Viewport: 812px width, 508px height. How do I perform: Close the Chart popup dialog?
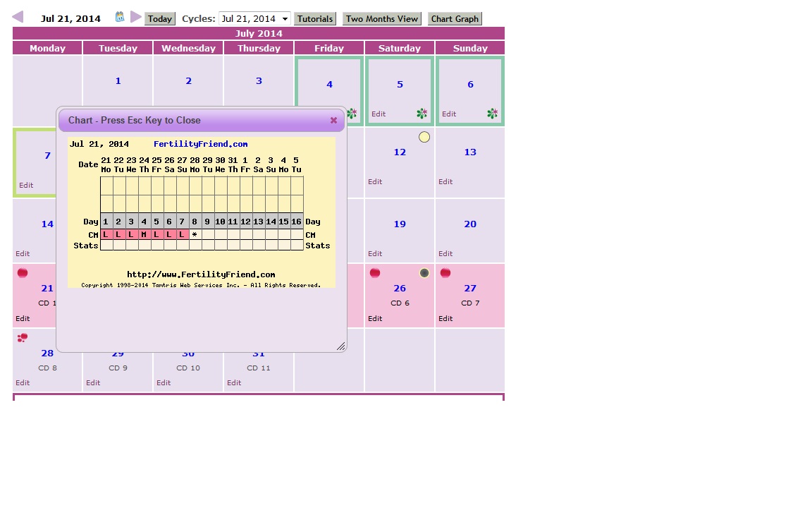[333, 120]
